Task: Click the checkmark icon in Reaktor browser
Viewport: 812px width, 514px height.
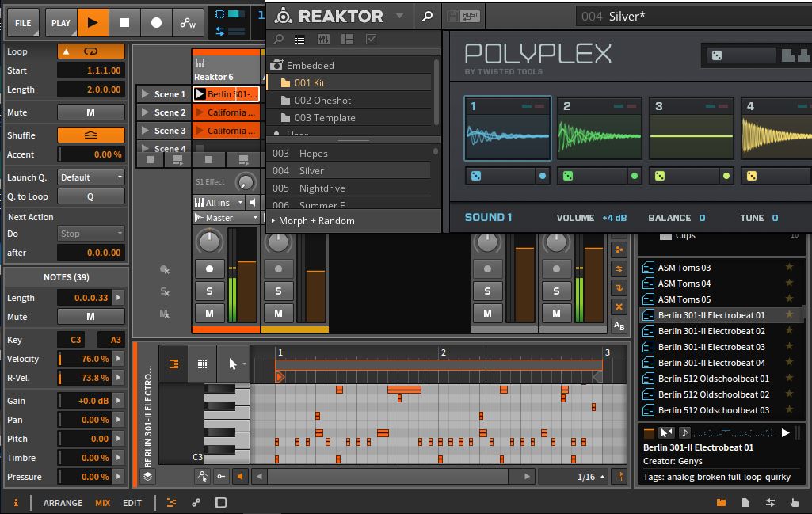Action: coord(371,40)
